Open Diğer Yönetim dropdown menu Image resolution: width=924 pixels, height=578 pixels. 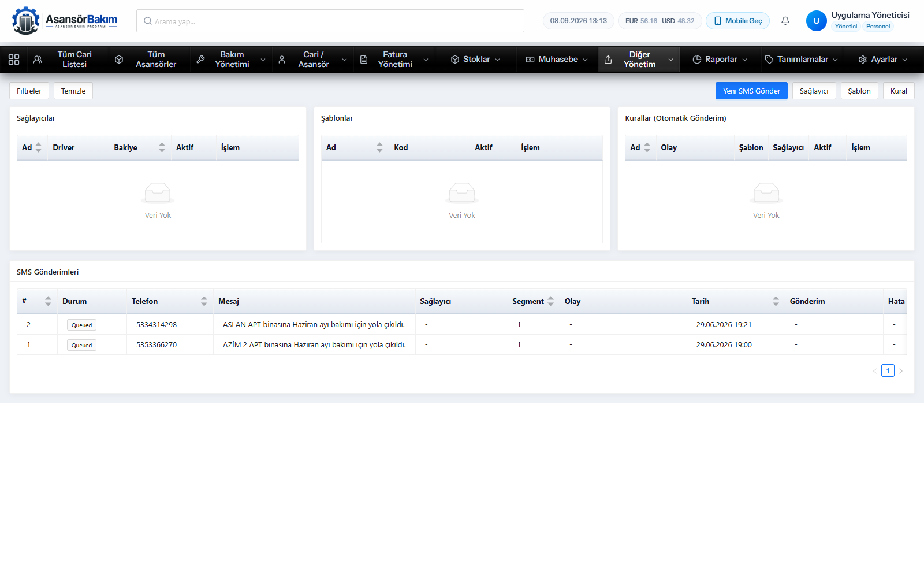(x=639, y=60)
